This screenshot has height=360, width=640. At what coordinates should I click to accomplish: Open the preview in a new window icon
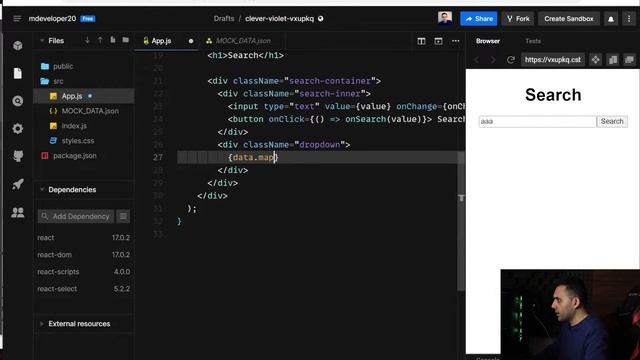(613, 60)
